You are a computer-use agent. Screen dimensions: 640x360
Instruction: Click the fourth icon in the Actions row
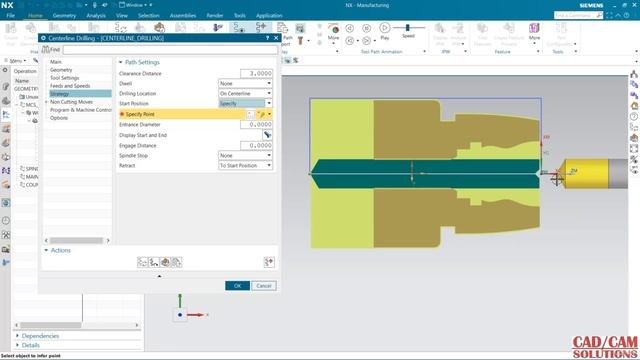pyautogui.click(x=176, y=262)
